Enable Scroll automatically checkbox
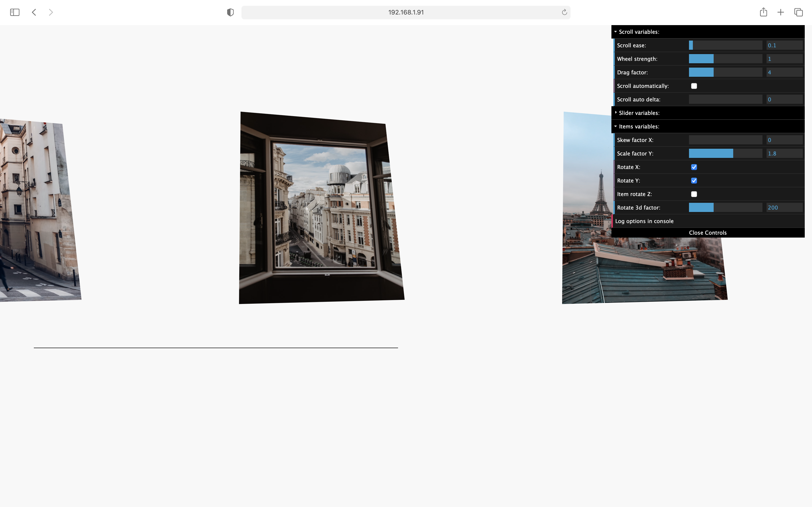Screen dimensions: 812x507 694,86
